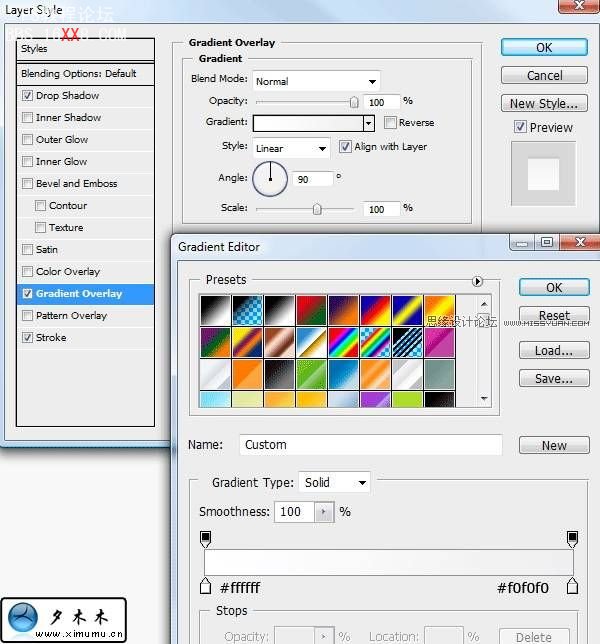Screen dimensions: 600x644
Task: Click the right opacity stop above gradient bar
Action: coord(573,539)
